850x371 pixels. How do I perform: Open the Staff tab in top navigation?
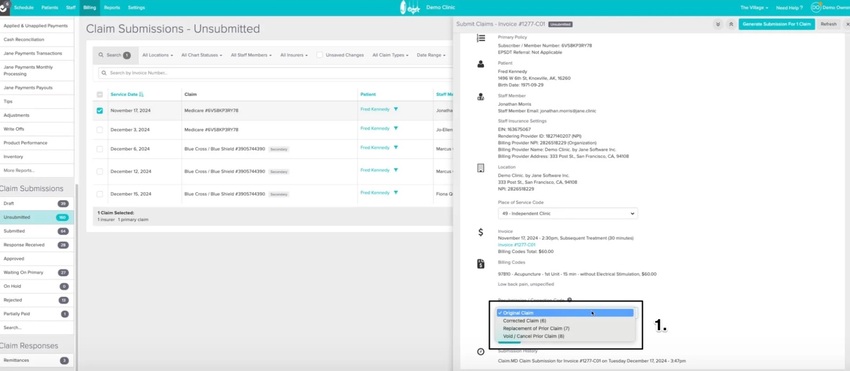pos(70,8)
